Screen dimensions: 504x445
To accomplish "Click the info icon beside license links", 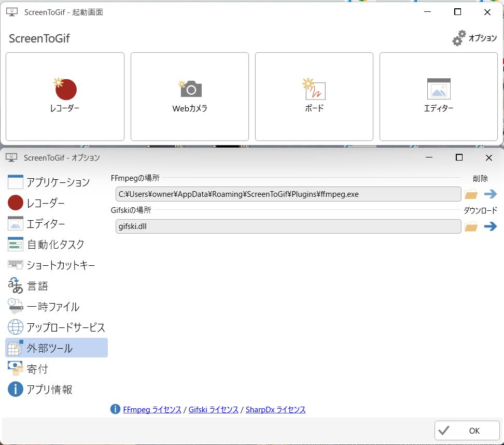I will point(115,409).
